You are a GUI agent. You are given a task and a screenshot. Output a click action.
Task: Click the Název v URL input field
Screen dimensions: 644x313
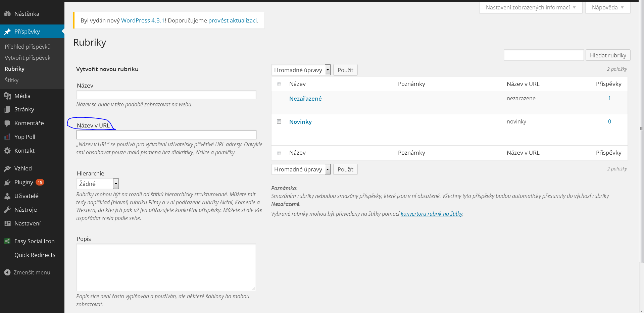coord(166,135)
